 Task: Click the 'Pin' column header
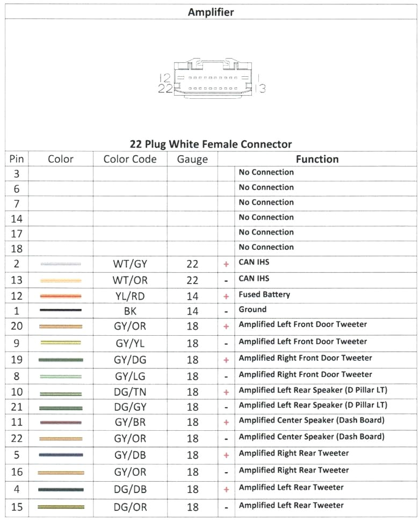coord(17,159)
